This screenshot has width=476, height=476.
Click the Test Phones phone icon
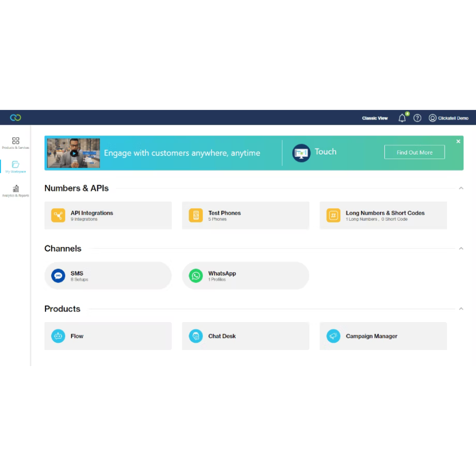(196, 215)
